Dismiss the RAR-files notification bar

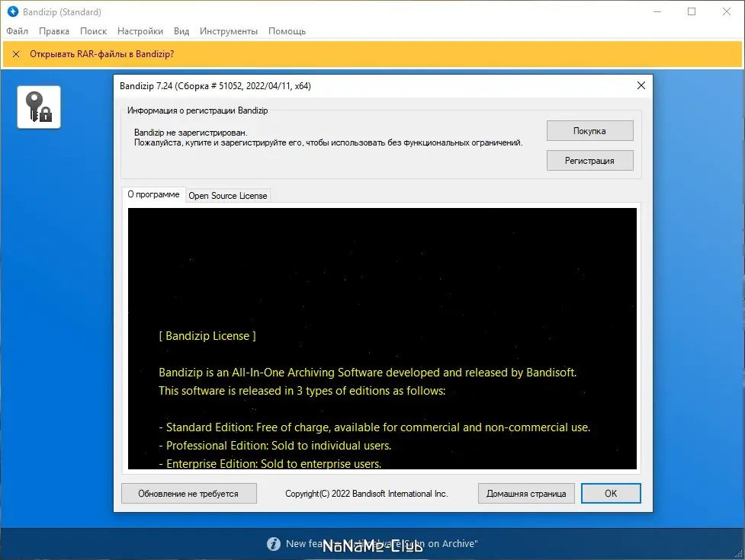[16, 54]
